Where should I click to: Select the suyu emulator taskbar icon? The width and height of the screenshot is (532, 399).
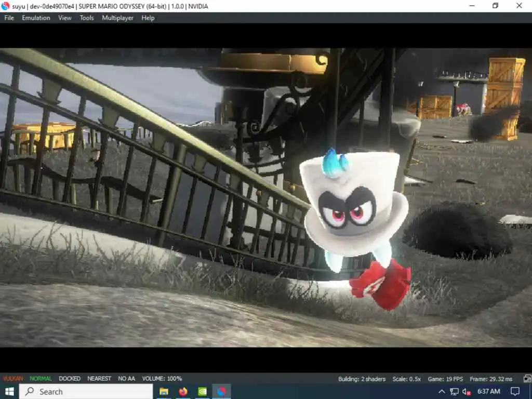click(221, 392)
